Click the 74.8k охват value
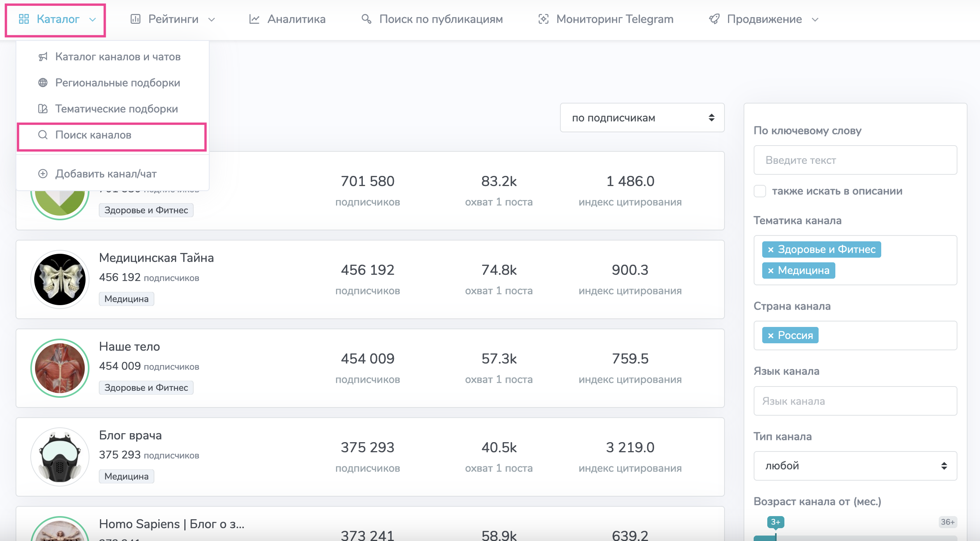980x541 pixels. tap(499, 270)
